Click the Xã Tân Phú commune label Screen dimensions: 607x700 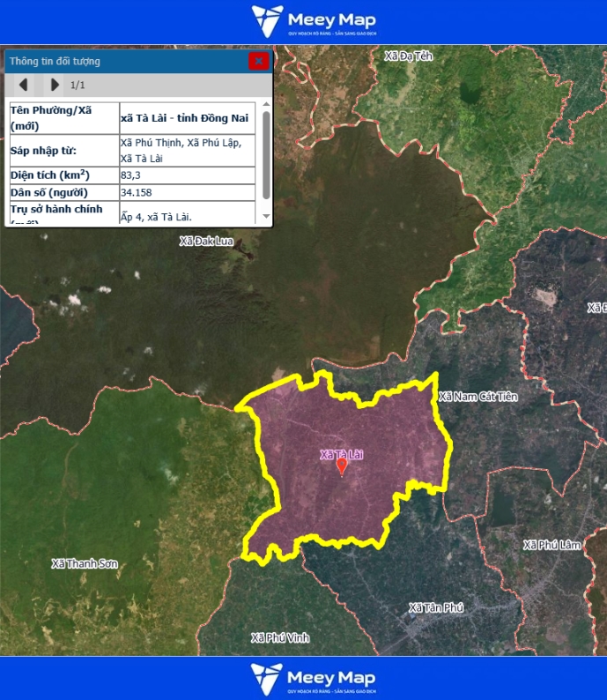coord(436,607)
